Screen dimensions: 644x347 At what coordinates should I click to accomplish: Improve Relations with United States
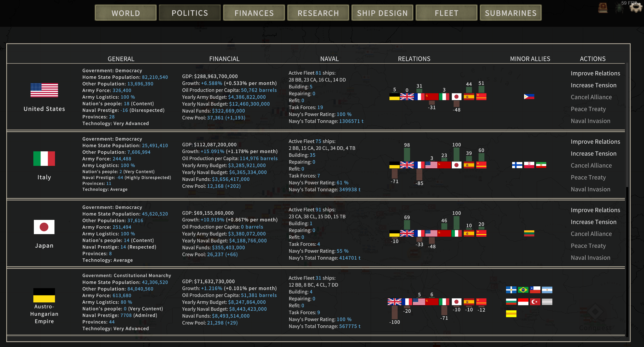tap(595, 73)
